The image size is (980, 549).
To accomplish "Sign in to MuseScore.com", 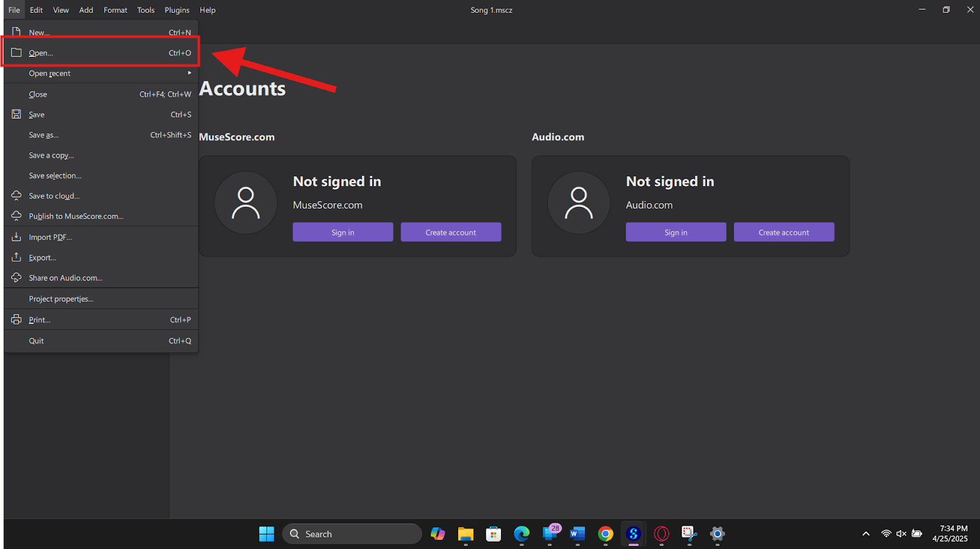I will [x=343, y=233].
